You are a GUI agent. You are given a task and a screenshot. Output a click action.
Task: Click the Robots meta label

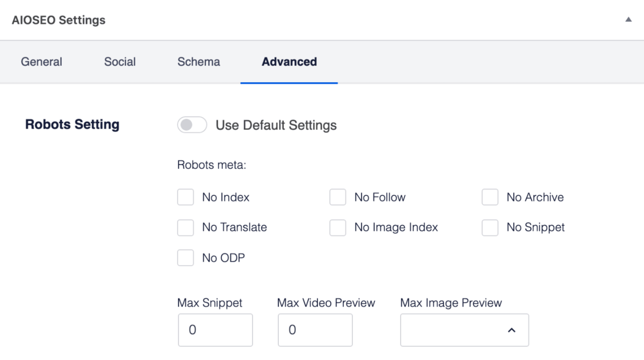[x=212, y=165]
